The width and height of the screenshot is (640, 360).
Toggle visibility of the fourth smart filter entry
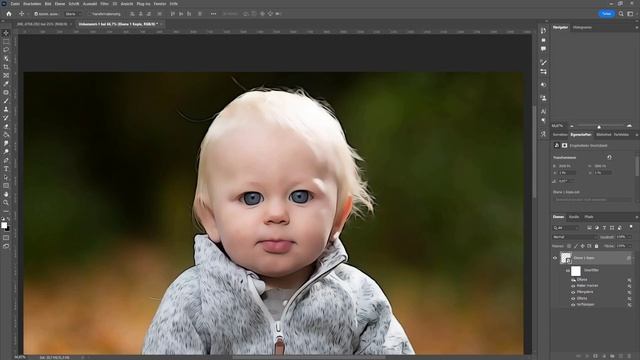point(573,299)
